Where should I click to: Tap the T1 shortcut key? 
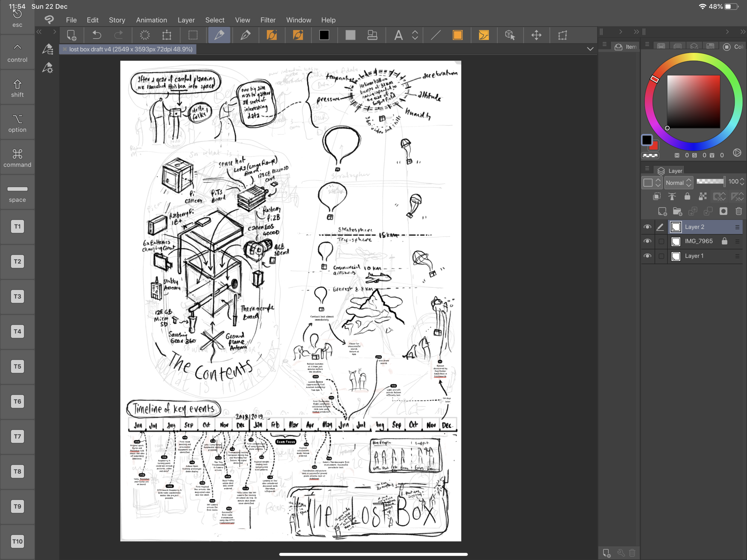(17, 226)
